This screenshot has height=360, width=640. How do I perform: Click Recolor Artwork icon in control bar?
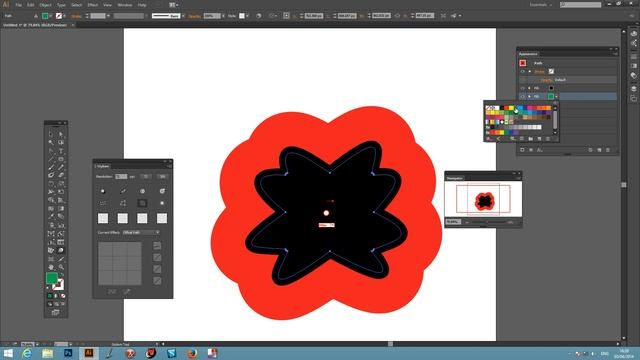pos(258,16)
